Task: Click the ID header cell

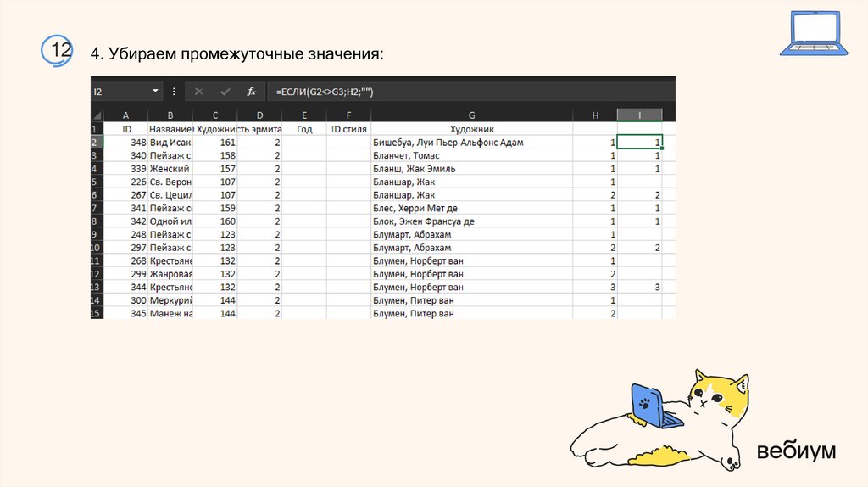Action: pyautogui.click(x=126, y=129)
